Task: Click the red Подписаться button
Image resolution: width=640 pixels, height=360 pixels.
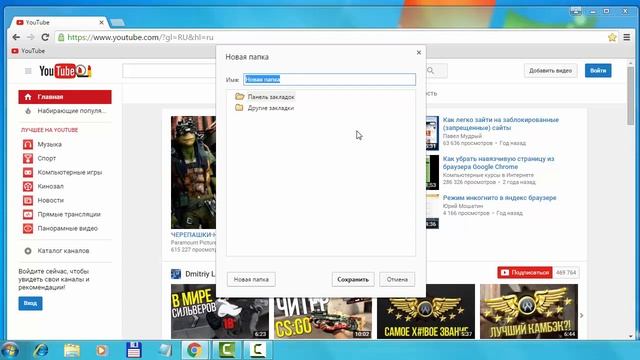Action: click(x=524, y=272)
